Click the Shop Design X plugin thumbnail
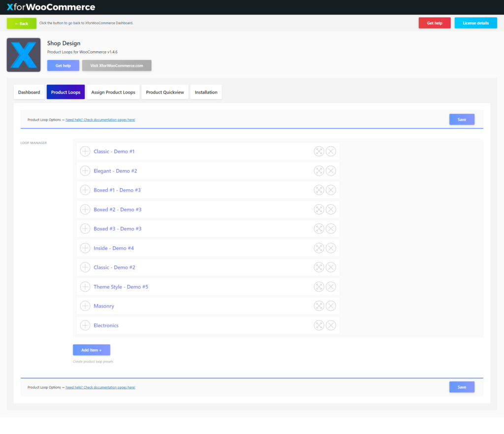 (x=24, y=55)
